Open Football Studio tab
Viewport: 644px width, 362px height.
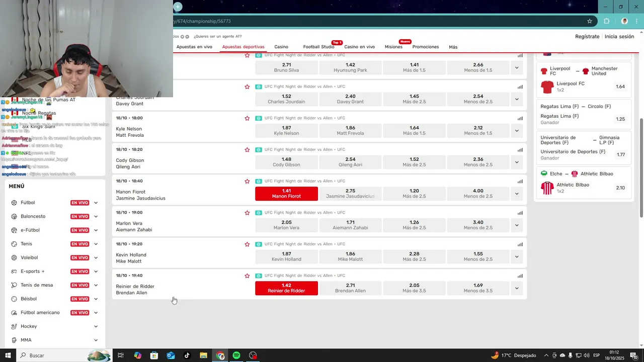pyautogui.click(x=318, y=47)
